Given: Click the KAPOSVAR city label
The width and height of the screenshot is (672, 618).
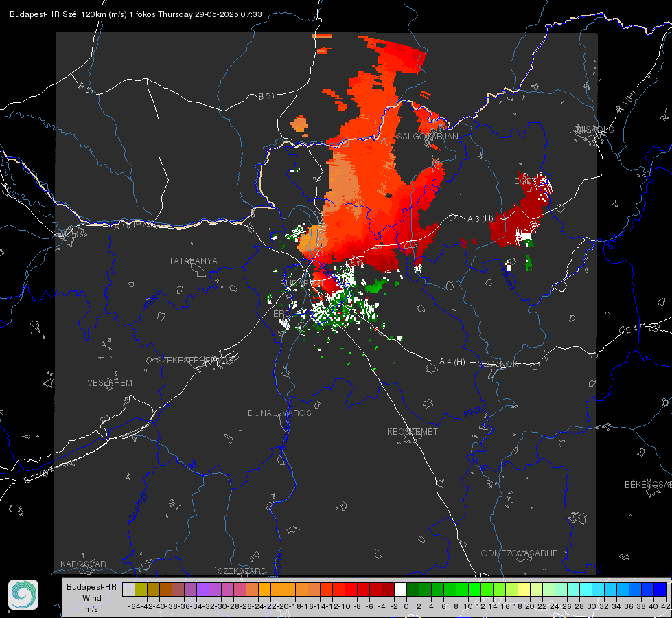Looking at the screenshot, I should coord(83,564).
